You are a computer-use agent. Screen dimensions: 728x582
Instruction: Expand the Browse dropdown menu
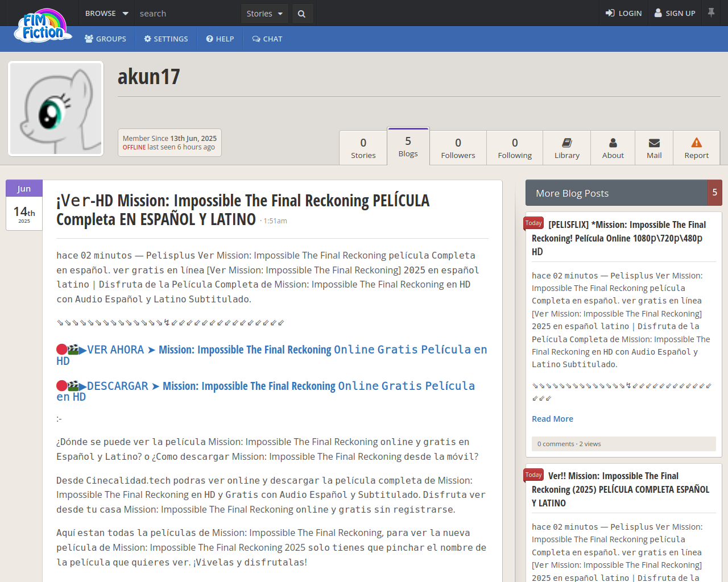(106, 13)
